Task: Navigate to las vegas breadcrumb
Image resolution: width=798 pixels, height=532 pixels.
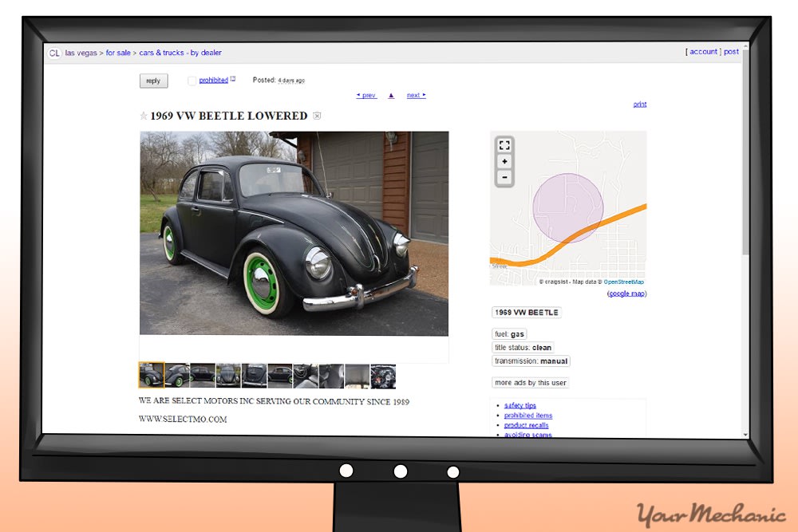Action: point(81,53)
